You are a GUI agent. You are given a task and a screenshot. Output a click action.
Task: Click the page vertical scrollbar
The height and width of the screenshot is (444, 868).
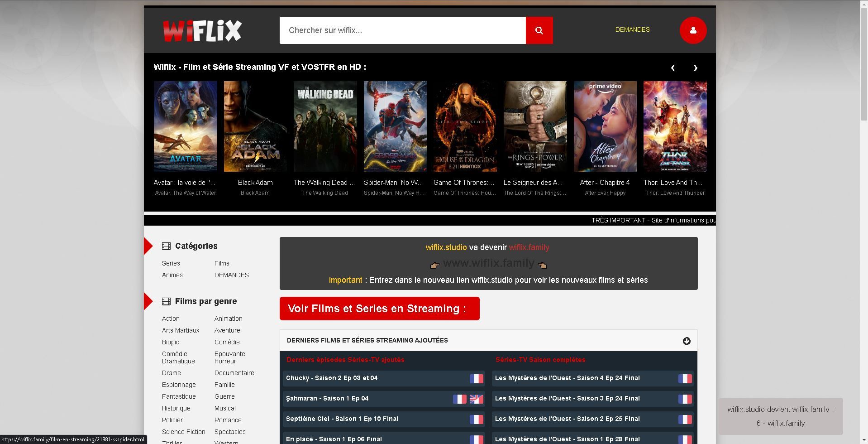(864, 63)
